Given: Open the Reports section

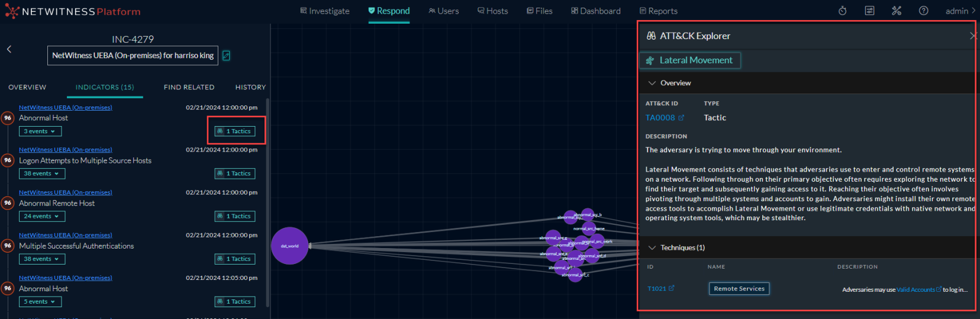Looking at the screenshot, I should click(659, 11).
